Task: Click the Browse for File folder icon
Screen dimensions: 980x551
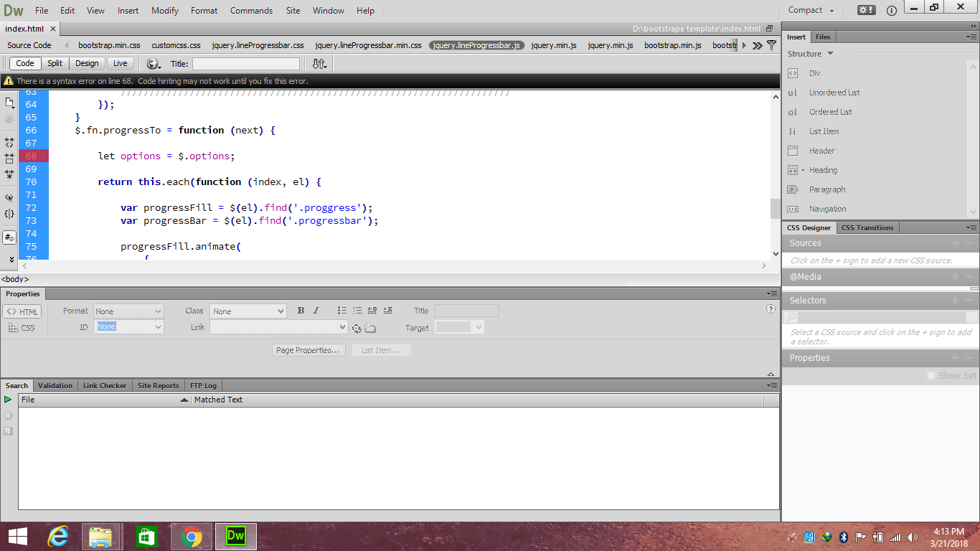Action: 370,329
